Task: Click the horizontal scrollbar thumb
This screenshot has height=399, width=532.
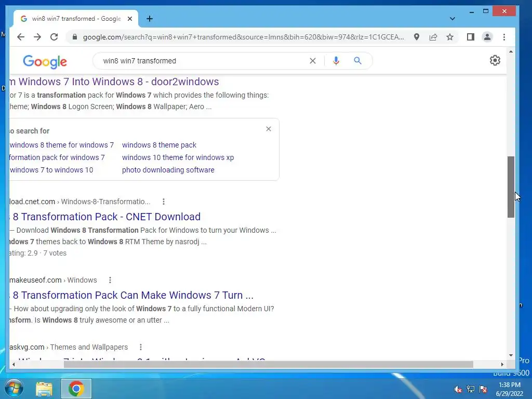Action: tap(269, 364)
